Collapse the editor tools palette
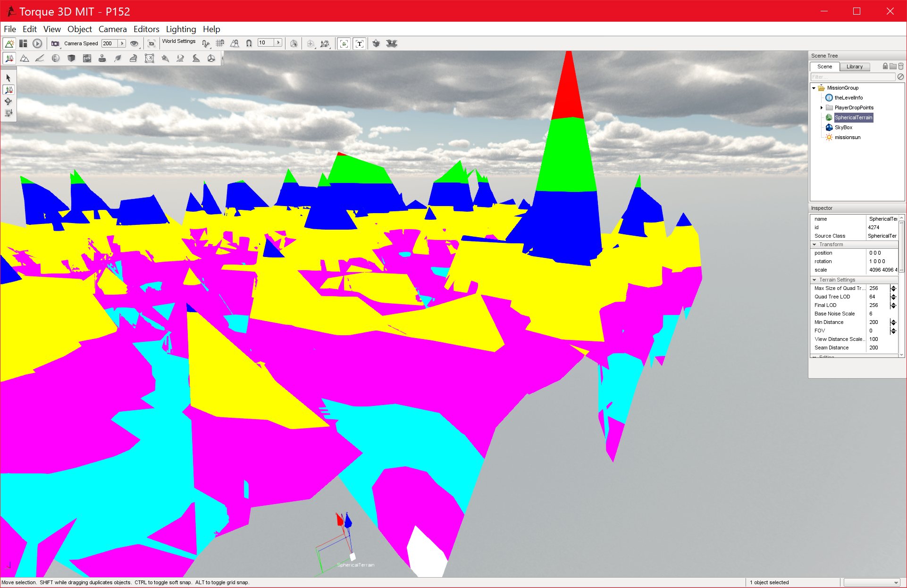 tap(222, 58)
